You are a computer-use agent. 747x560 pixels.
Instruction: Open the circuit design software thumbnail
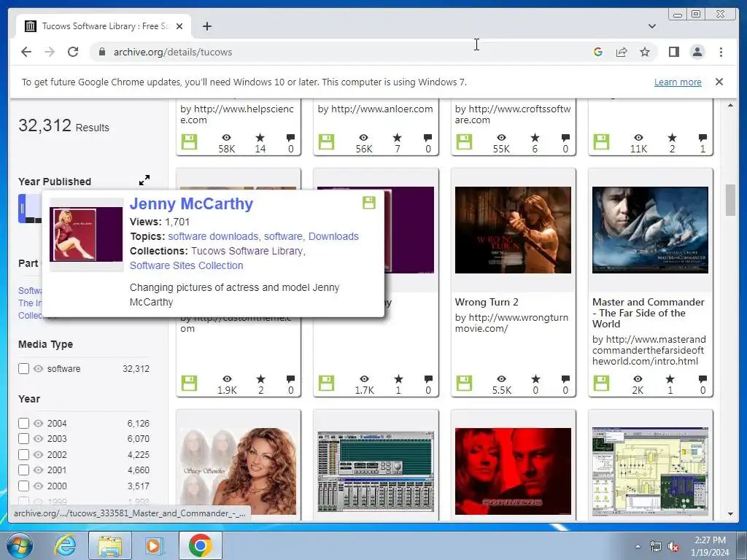tap(650, 471)
